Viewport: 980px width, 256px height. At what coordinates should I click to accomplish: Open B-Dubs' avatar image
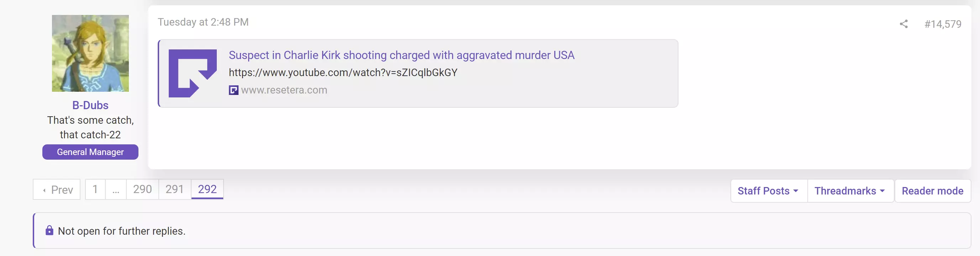pos(90,53)
